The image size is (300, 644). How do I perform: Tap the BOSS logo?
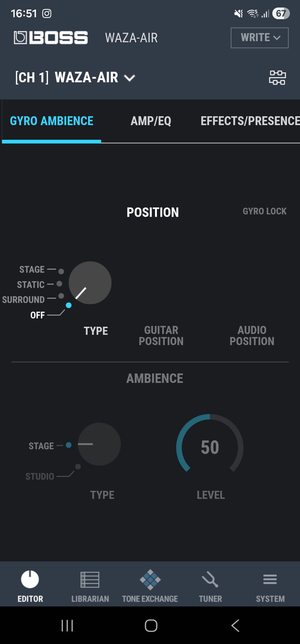(51, 38)
